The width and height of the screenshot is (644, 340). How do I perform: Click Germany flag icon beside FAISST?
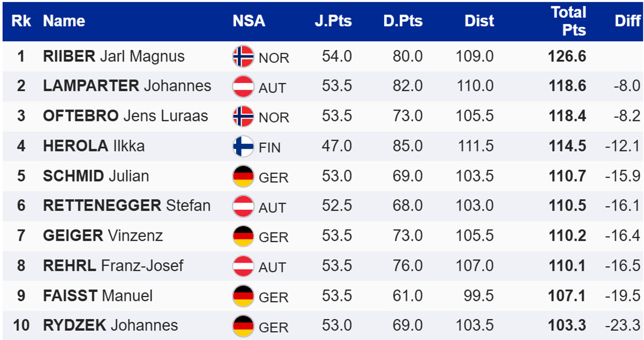pyautogui.click(x=243, y=295)
